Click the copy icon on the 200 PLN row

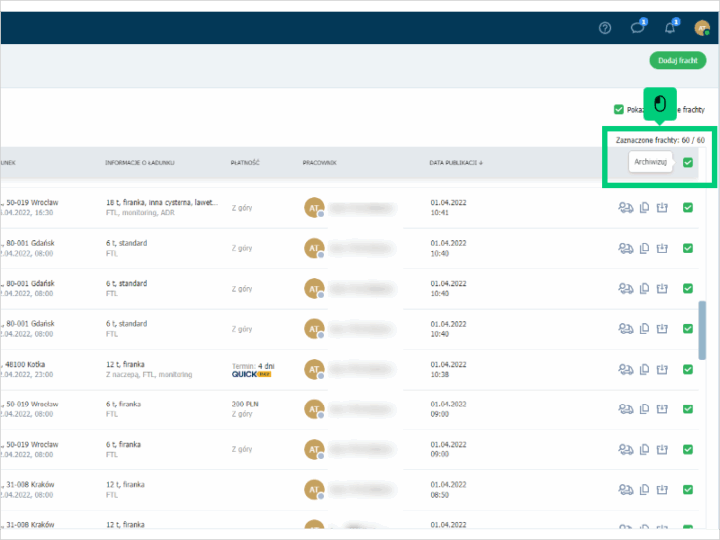645,409
